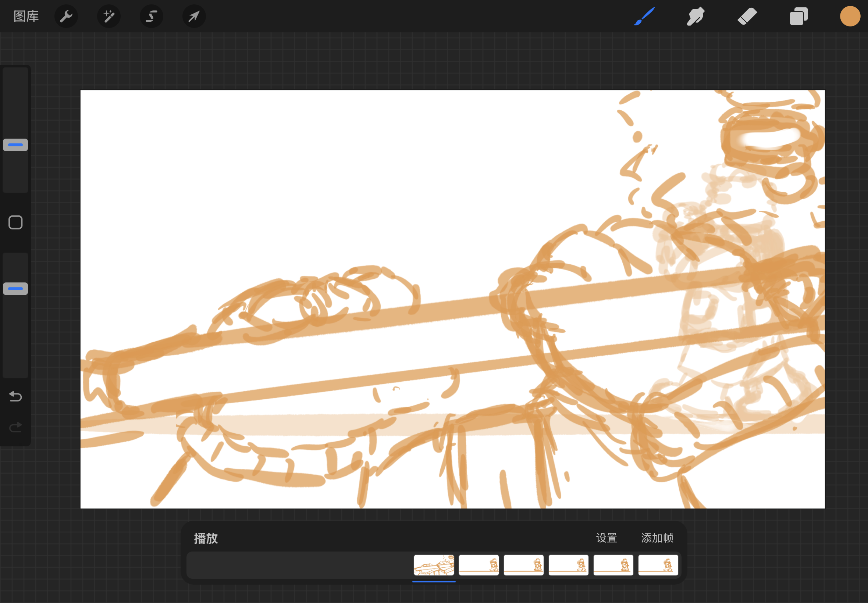Select the Brush paint tool
Screen dimensions: 868x603
click(x=644, y=16)
